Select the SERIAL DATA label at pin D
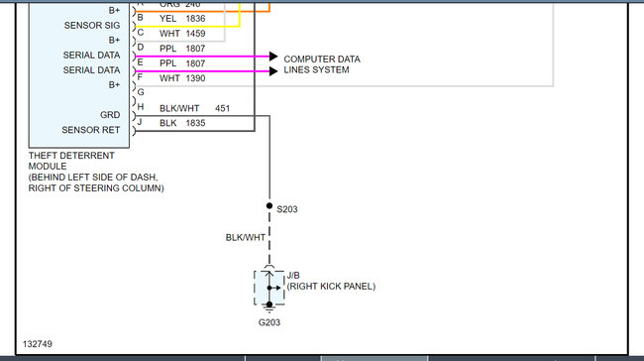The height and width of the screenshot is (361, 644). (x=91, y=56)
